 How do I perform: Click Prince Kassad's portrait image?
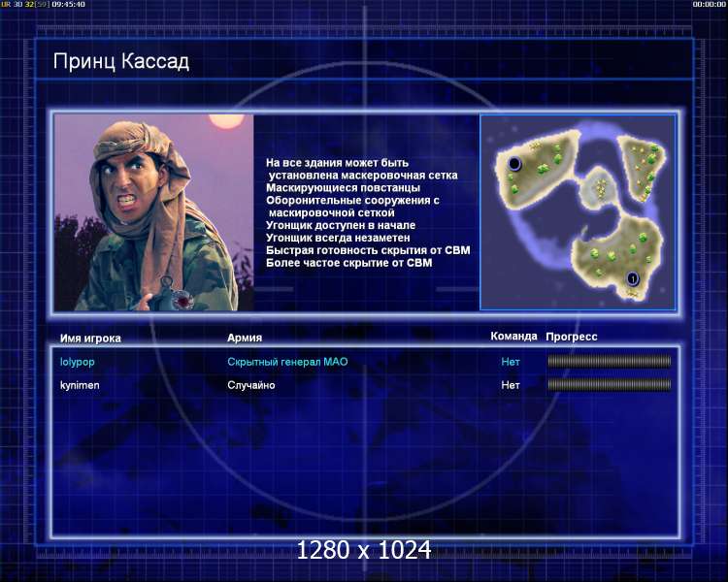tap(153, 211)
